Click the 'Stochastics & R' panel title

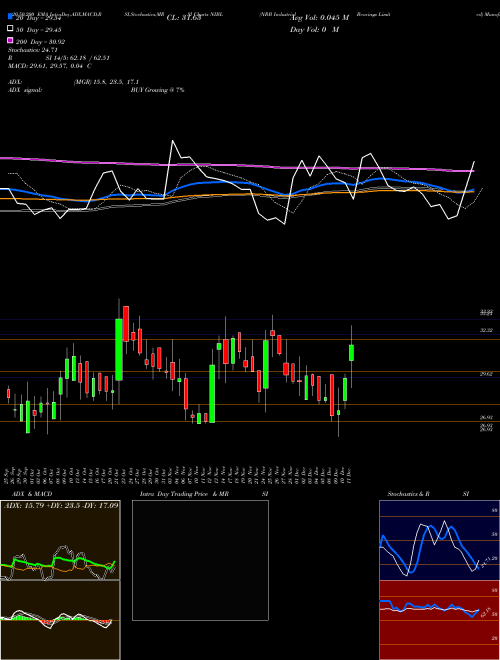coord(409,494)
